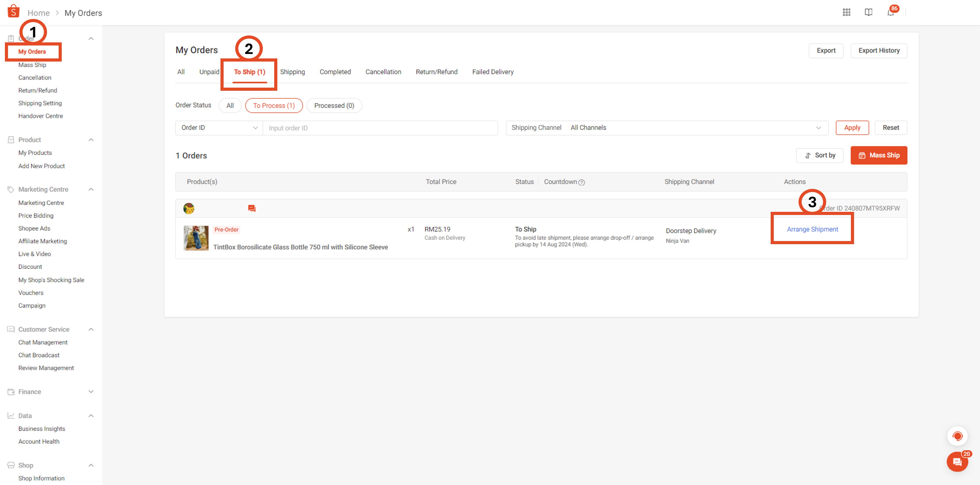Collapse the Product sidebar section
Viewport: 980px width, 485px height.
(91, 140)
